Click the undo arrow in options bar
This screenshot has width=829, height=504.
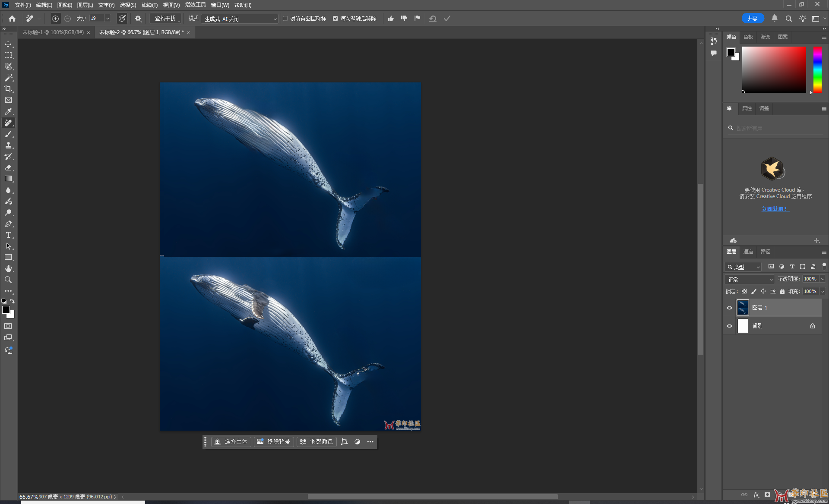click(433, 19)
